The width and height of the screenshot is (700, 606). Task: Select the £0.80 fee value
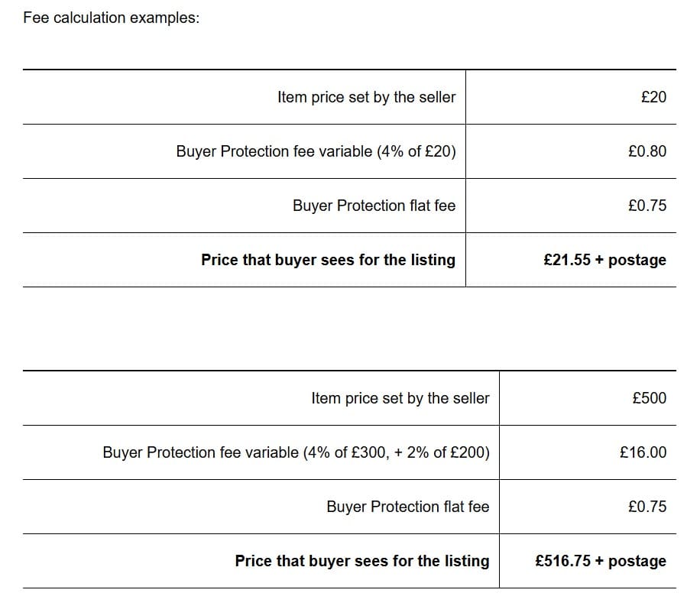point(647,151)
